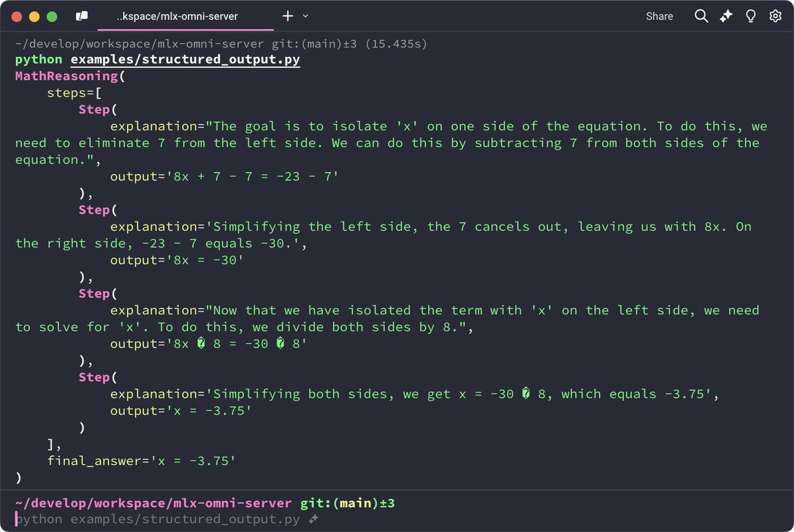The image size is (794, 532).
Task: Click the output '8x + 7 - 7 = -23 - 7' line
Action: coord(225,177)
